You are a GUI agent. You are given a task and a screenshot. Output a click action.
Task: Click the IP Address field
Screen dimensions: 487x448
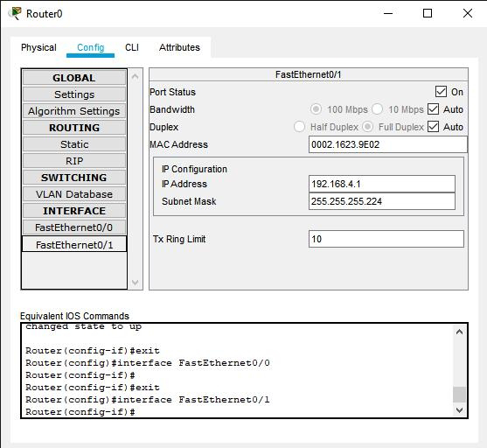point(382,184)
